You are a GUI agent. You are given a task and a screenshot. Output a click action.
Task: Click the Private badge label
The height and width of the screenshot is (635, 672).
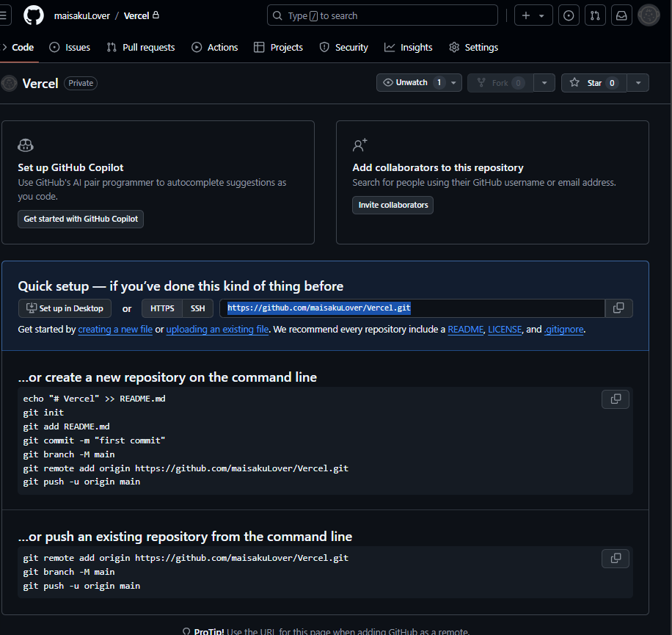click(x=81, y=83)
